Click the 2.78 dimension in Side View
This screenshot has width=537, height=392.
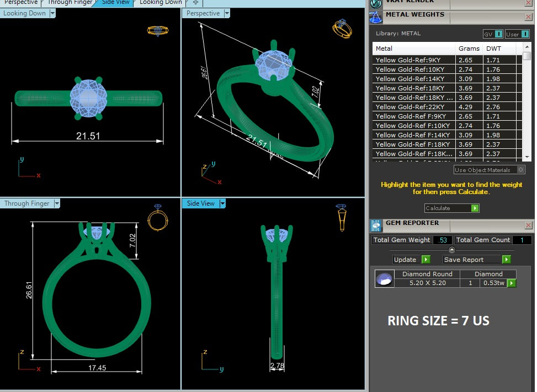(277, 366)
